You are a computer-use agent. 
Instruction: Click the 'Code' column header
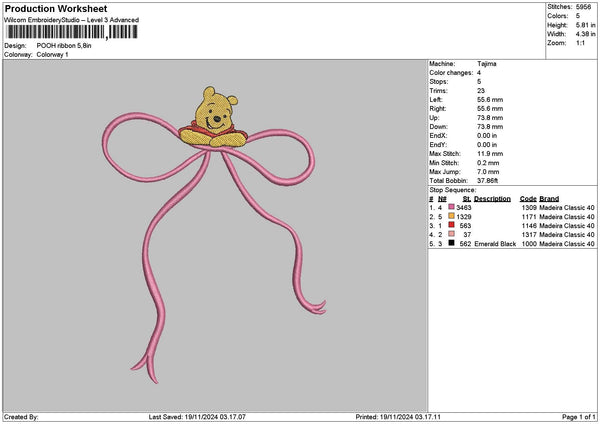(x=528, y=199)
